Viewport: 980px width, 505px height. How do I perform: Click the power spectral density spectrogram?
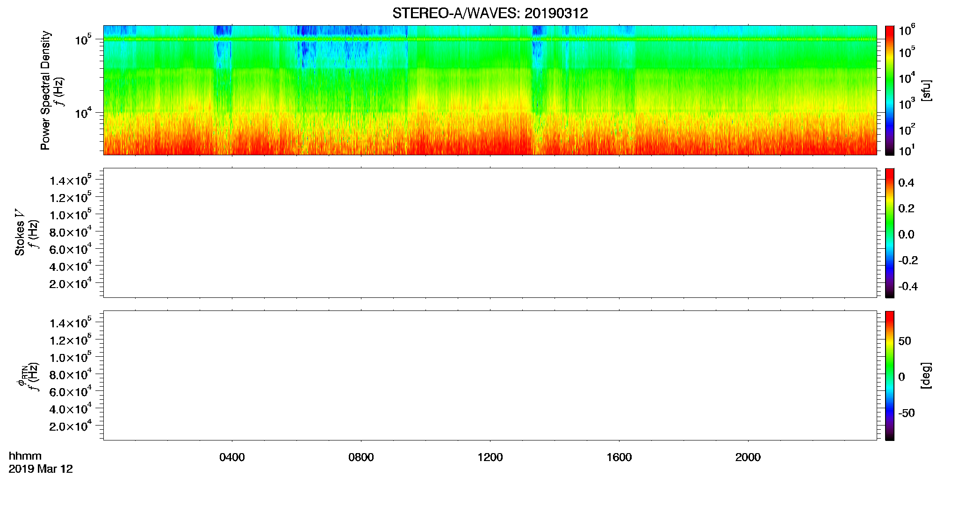point(490,90)
